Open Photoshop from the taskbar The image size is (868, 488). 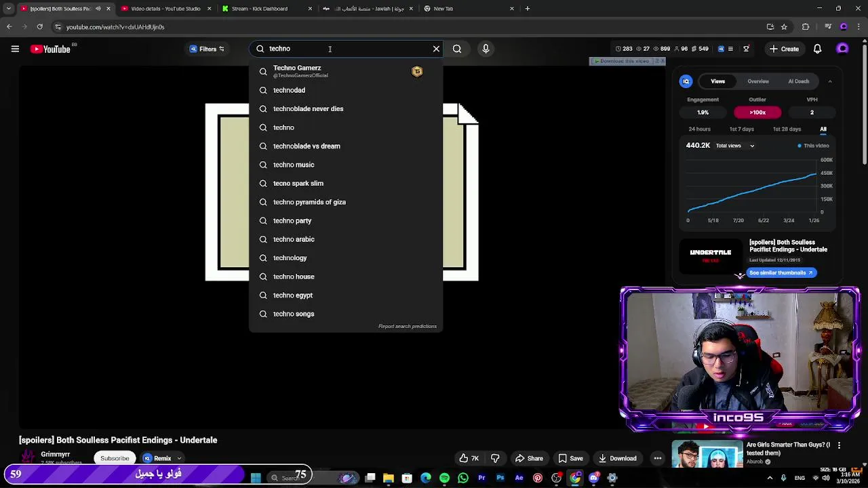[x=500, y=478]
